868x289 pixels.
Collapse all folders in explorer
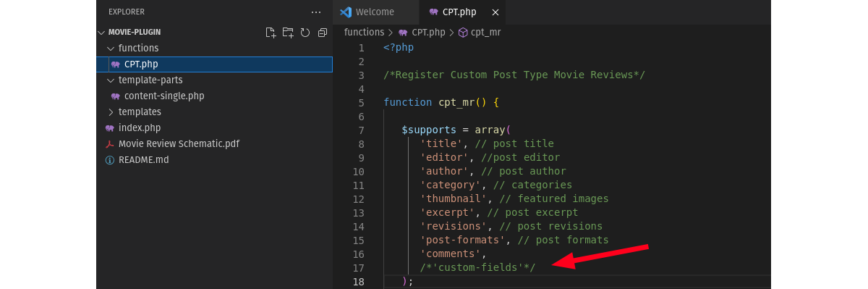(x=323, y=33)
